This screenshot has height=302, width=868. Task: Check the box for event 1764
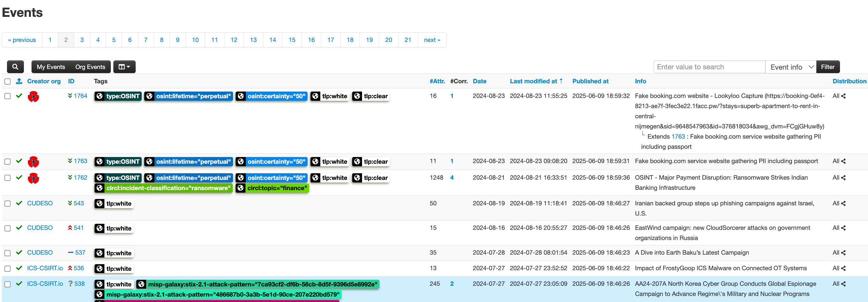tap(7, 96)
